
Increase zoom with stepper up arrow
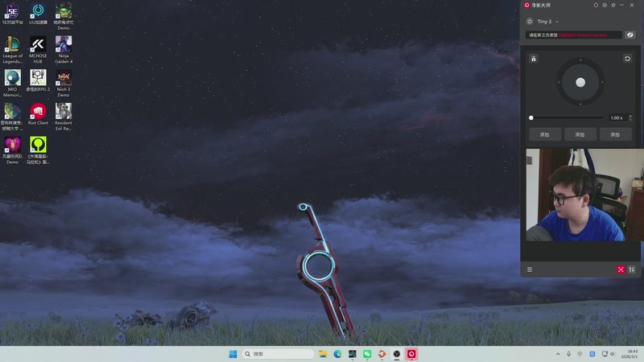630,116
